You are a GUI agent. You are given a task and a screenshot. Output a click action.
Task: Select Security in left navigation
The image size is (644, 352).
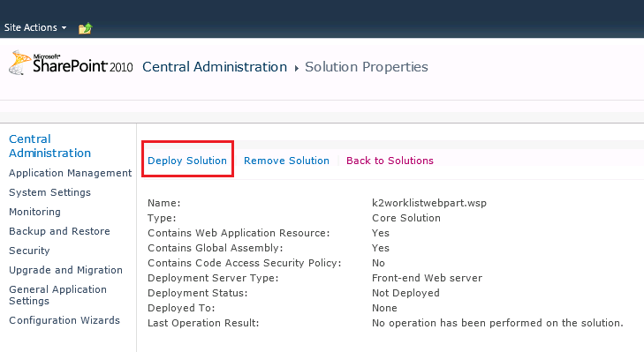point(29,251)
